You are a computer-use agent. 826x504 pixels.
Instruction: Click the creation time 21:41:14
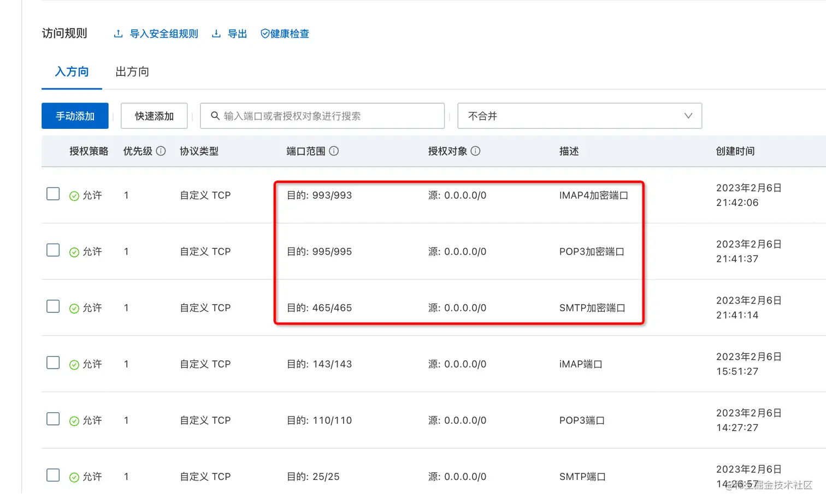pyautogui.click(x=737, y=315)
